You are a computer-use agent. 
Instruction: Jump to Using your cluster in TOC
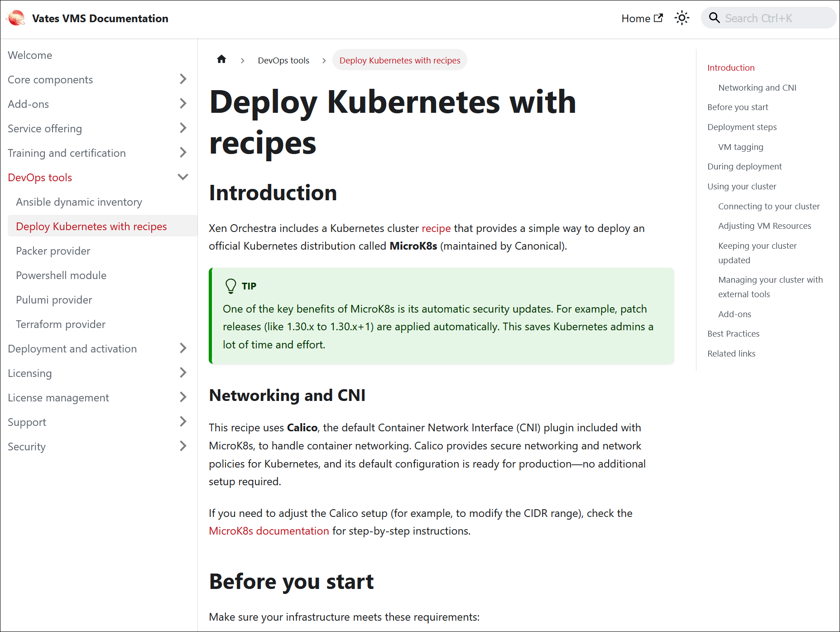742,186
